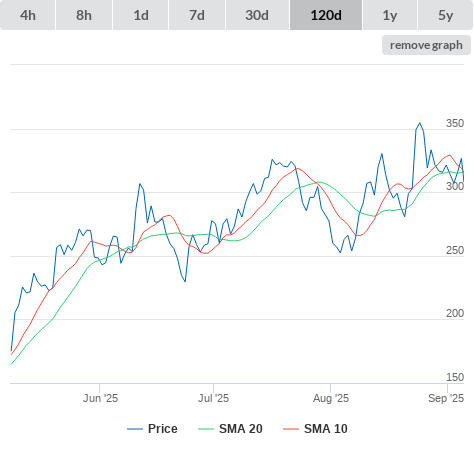The width and height of the screenshot is (474, 455).
Task: Click the red SMA 10 legend swatch
Action: (291, 429)
